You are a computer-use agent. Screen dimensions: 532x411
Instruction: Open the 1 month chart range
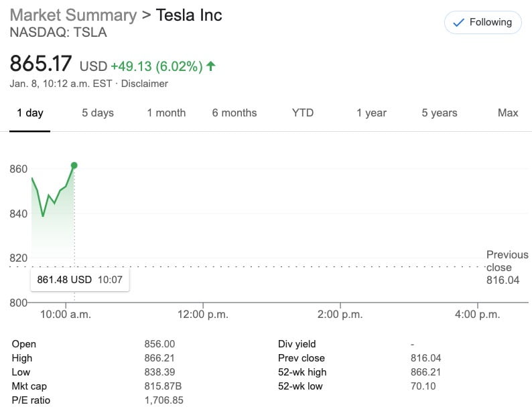[166, 113]
